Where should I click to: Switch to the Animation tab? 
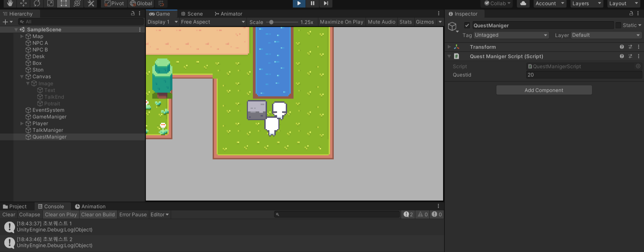tap(90, 206)
